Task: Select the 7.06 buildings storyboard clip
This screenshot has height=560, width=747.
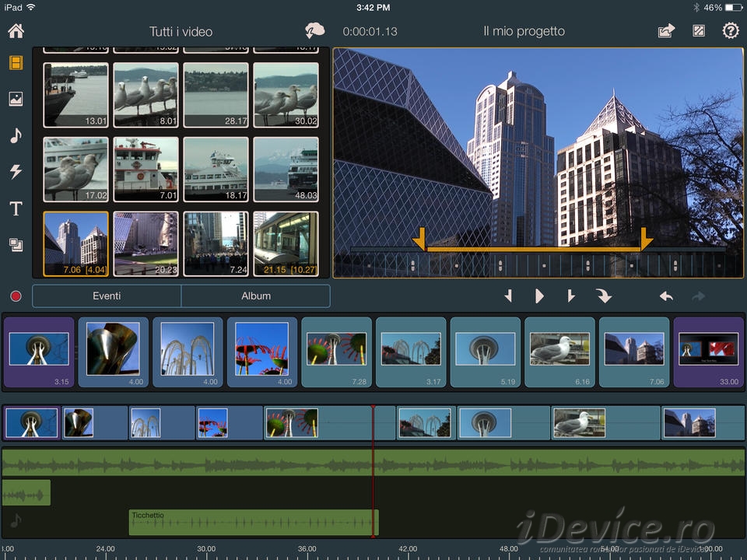Action: click(634, 352)
